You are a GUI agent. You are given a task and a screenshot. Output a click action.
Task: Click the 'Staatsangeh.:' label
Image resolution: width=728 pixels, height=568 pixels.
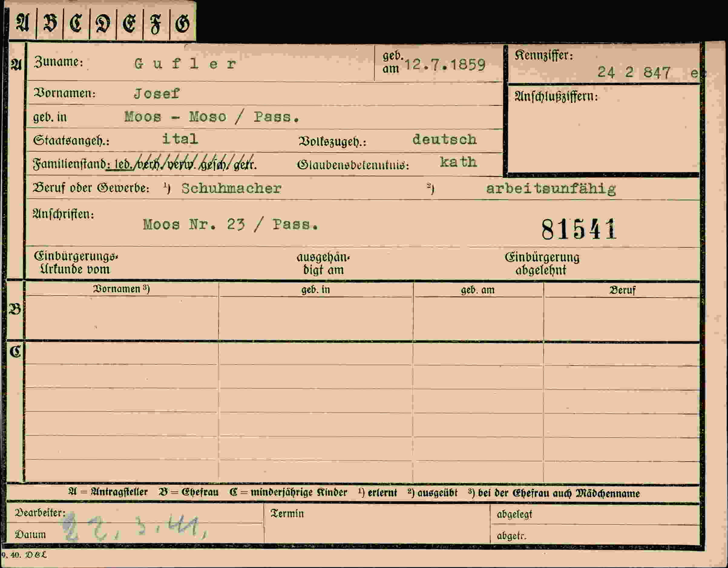coord(71,141)
